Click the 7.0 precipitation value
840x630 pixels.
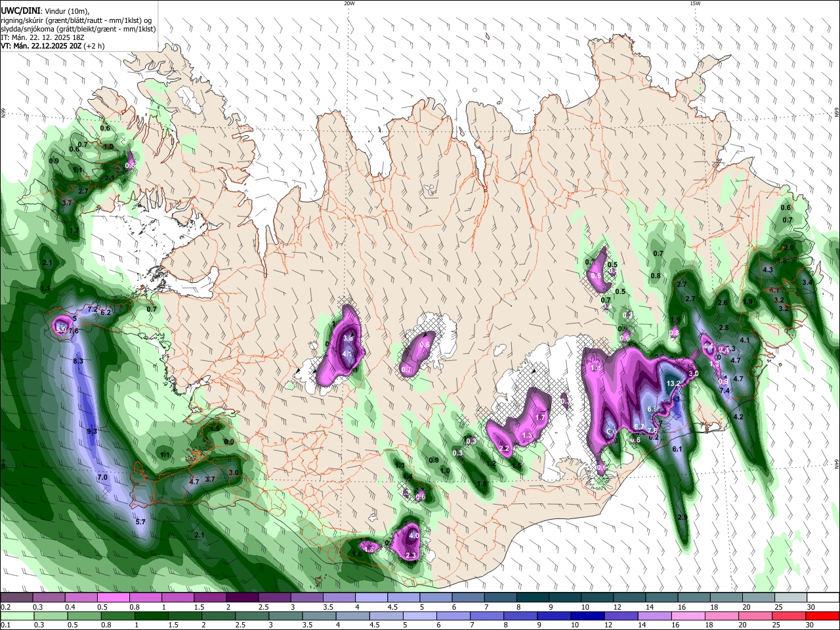pyautogui.click(x=102, y=478)
